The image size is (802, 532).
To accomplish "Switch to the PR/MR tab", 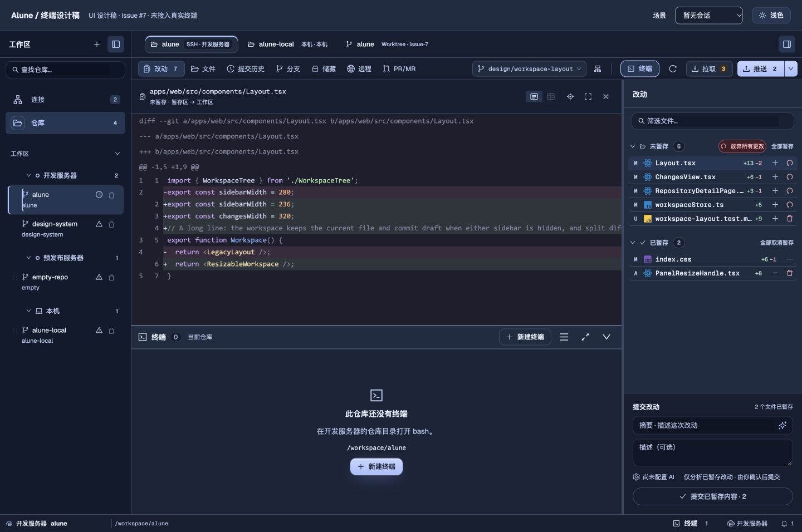I will 399,68.
